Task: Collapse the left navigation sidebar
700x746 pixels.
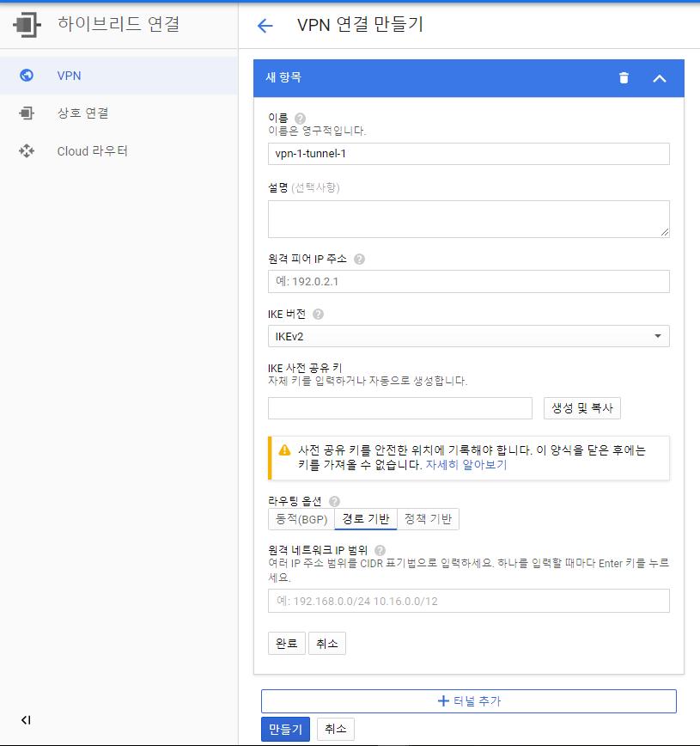Action: pos(26,720)
